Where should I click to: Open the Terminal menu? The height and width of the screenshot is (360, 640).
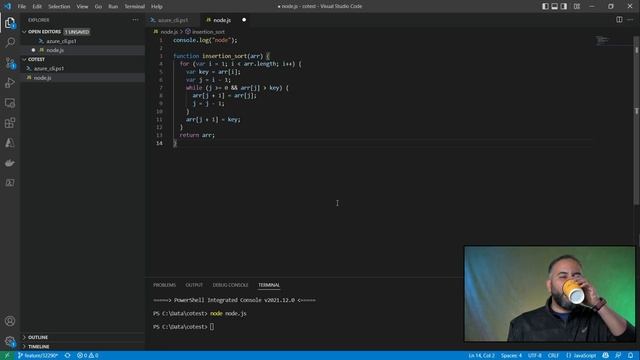[x=135, y=7]
